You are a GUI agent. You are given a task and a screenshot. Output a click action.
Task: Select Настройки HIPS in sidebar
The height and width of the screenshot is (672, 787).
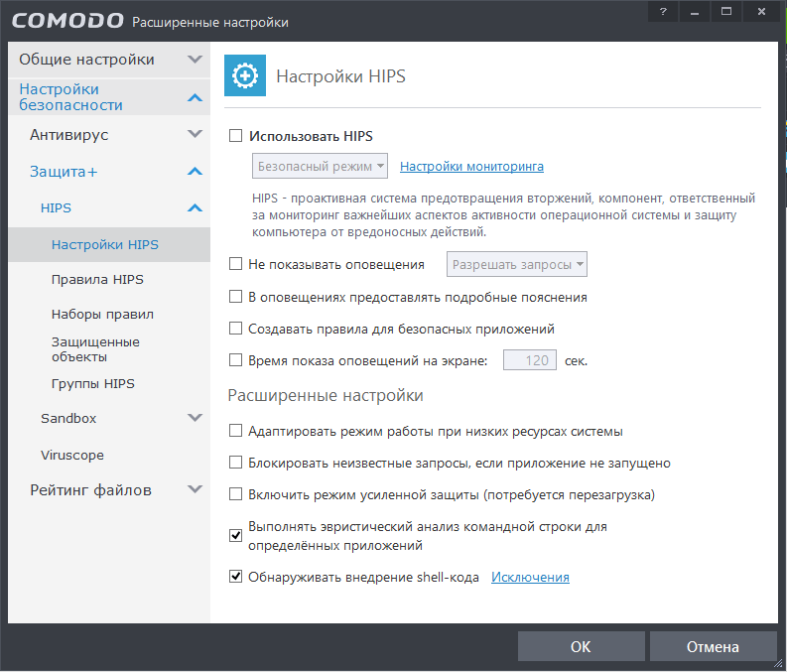(x=109, y=244)
